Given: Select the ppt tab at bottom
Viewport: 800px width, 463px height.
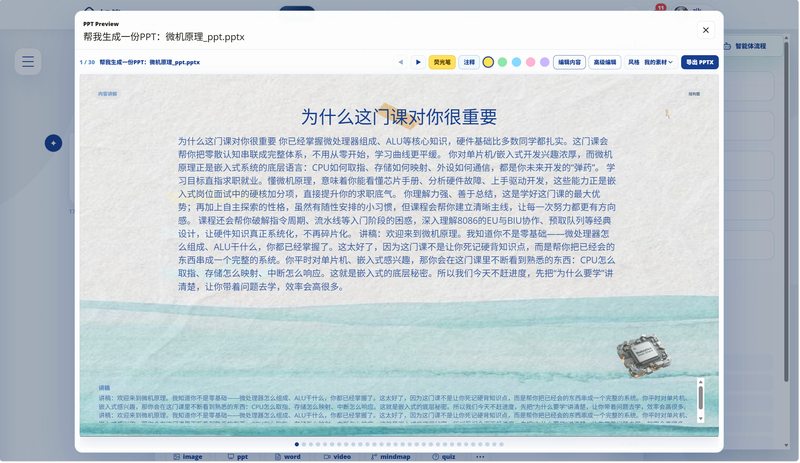Looking at the screenshot, I should click(238, 457).
